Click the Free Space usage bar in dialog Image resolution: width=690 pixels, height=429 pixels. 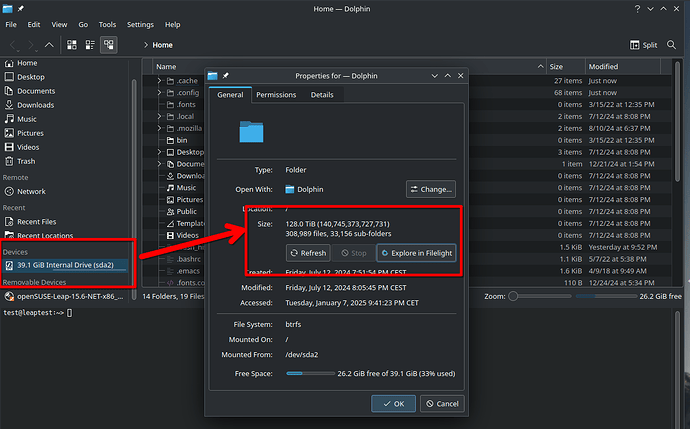[310, 374]
